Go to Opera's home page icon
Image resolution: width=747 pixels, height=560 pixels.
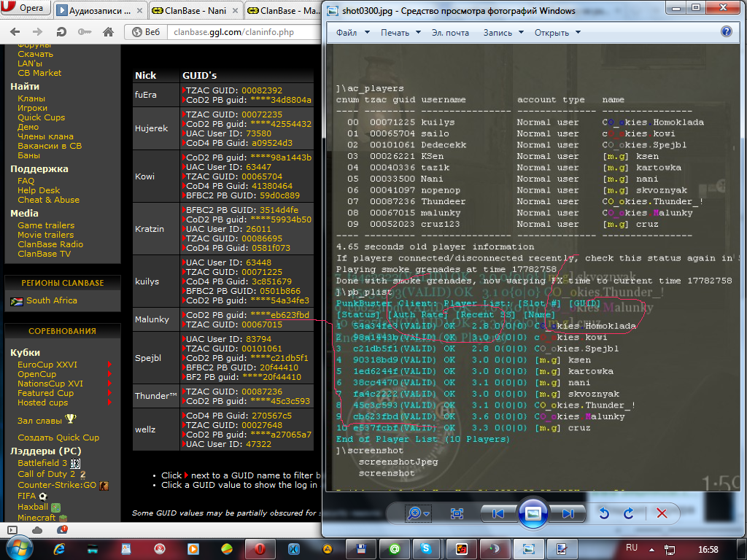108,32
